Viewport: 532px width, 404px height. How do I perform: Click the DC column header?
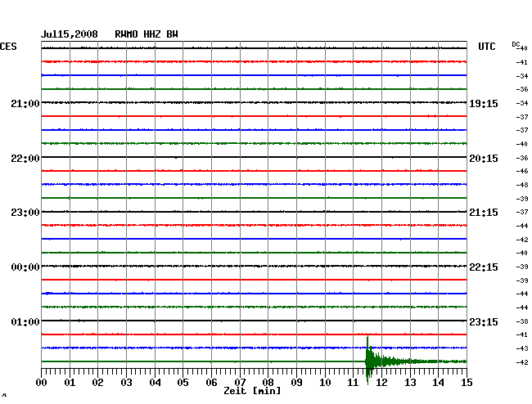pos(516,44)
